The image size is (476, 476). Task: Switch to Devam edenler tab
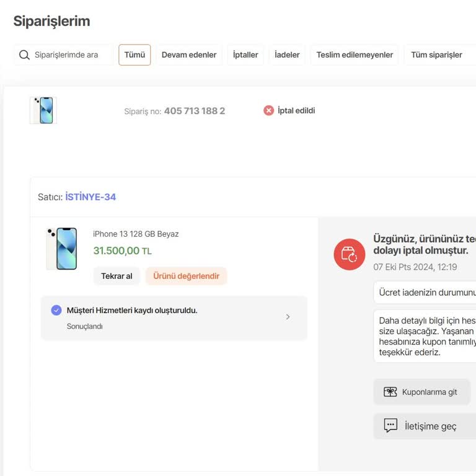click(x=189, y=55)
